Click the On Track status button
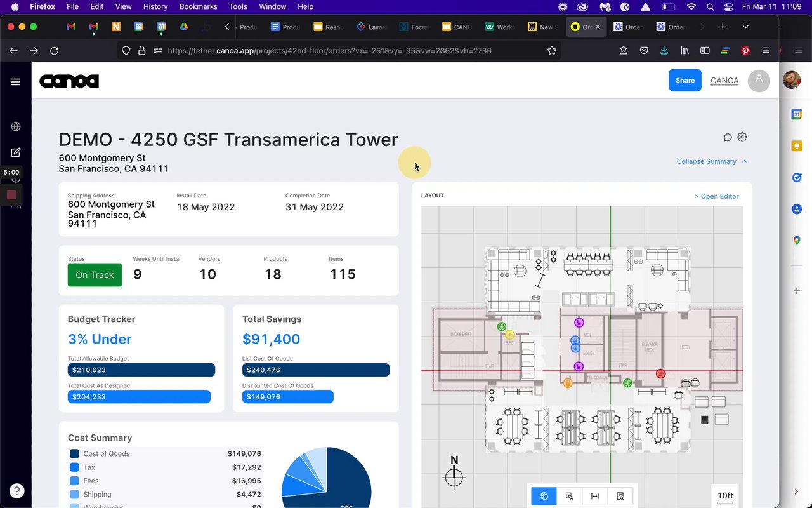 click(x=95, y=275)
